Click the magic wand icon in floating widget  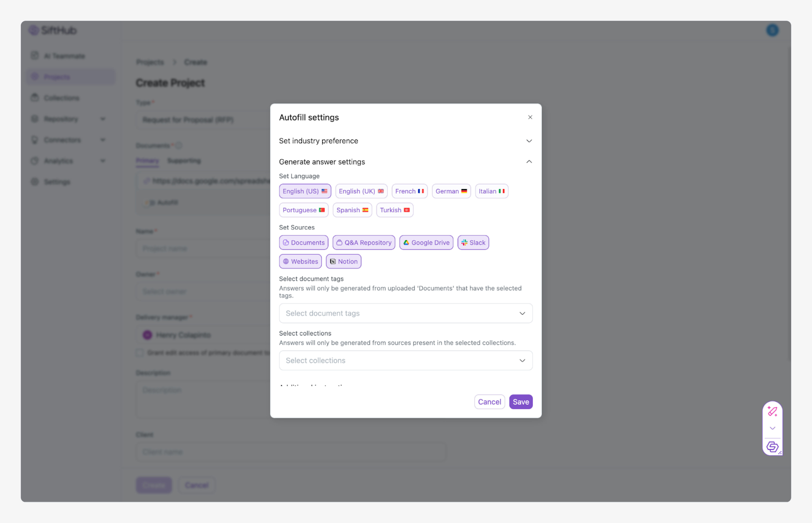tap(772, 412)
